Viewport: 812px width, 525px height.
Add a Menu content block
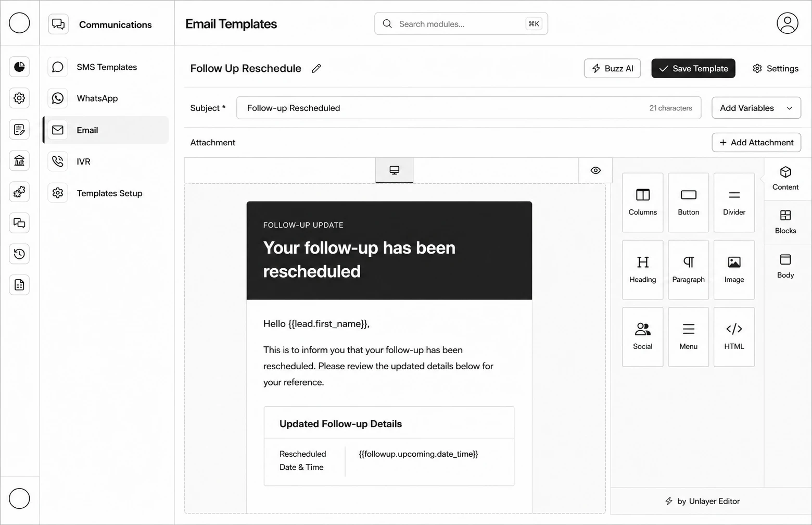689,337
